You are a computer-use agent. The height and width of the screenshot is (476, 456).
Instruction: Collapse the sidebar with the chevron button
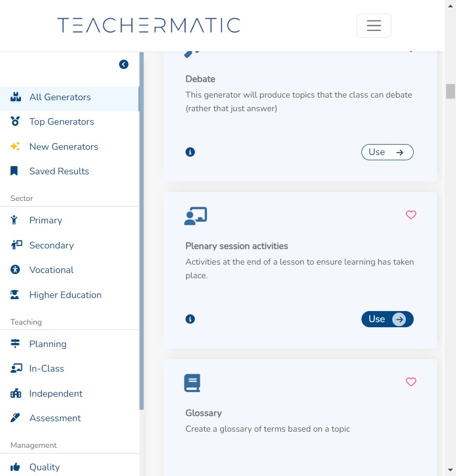tap(124, 64)
